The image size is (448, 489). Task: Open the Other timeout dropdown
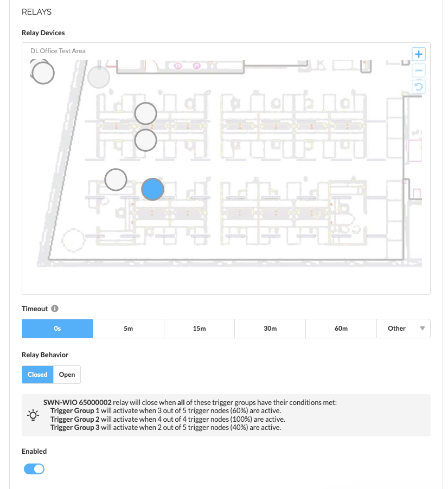403,329
